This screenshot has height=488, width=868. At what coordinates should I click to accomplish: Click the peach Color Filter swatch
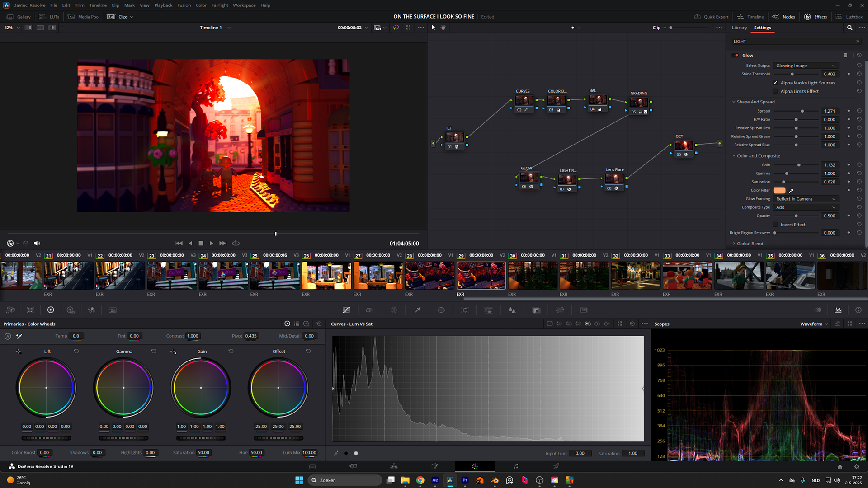779,191
